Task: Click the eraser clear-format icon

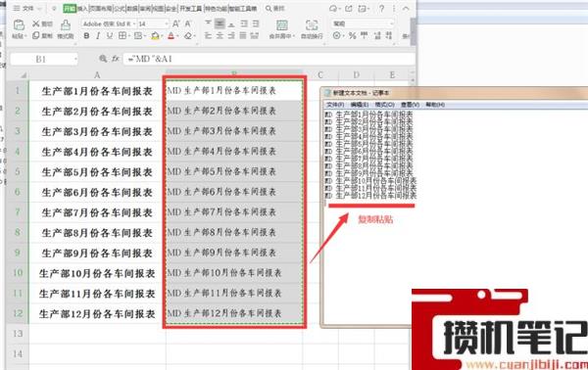Action: (x=188, y=36)
